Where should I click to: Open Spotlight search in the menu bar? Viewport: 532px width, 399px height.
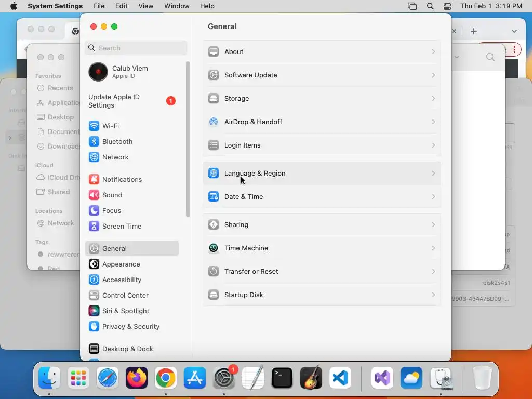430,6
